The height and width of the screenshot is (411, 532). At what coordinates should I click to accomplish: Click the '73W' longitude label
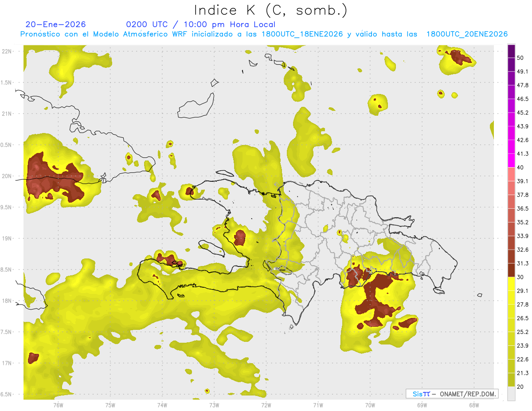(214, 405)
